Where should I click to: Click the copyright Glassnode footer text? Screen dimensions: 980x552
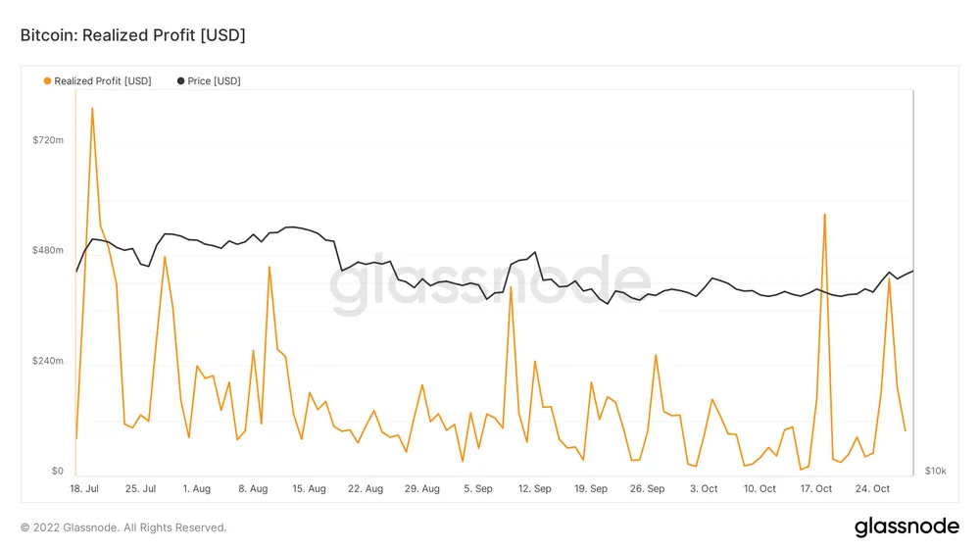point(123,527)
